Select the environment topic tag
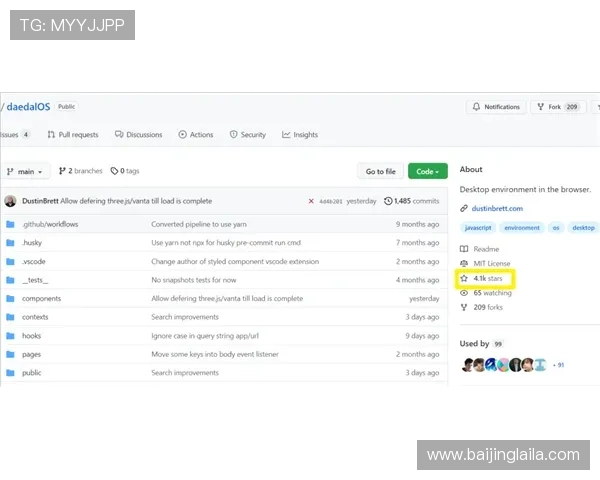This screenshot has height=480, width=600. 522,228
